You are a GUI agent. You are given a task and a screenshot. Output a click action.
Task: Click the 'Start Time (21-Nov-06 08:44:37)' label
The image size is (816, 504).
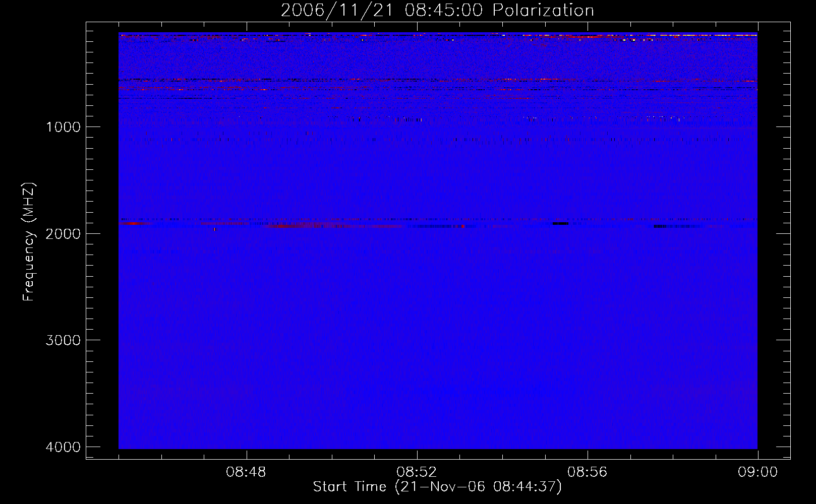point(437,487)
